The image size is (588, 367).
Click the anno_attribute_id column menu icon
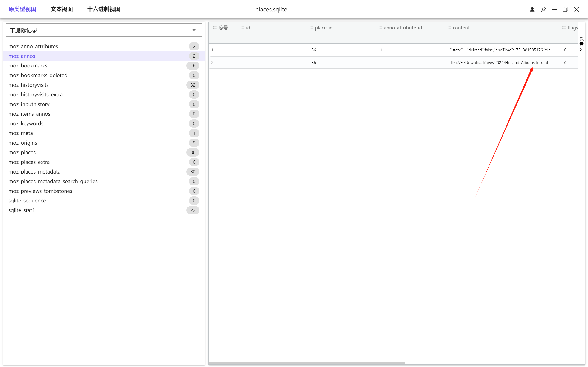pos(380,28)
